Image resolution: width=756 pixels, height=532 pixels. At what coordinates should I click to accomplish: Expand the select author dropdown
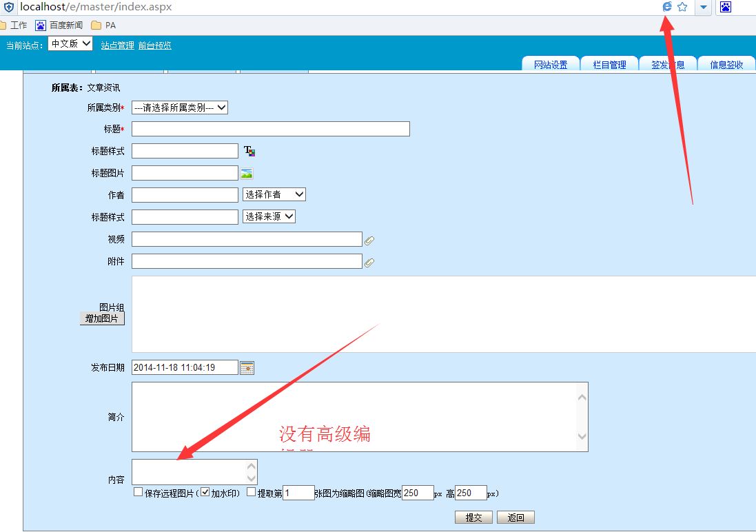pyautogui.click(x=274, y=194)
